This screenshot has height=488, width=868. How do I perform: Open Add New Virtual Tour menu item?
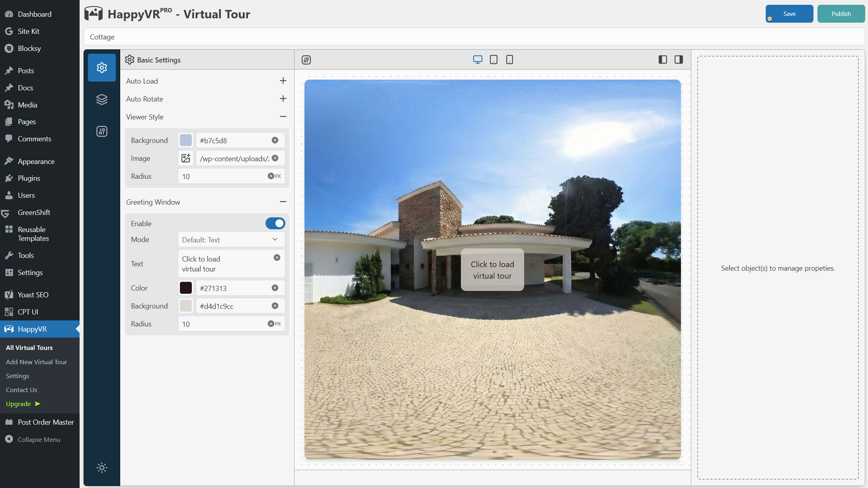36,362
